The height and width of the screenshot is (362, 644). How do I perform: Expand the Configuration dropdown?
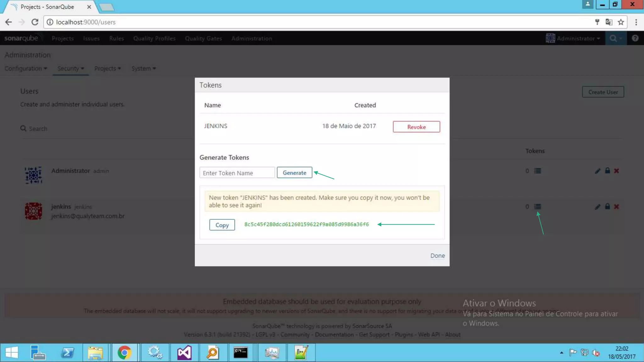(26, 69)
